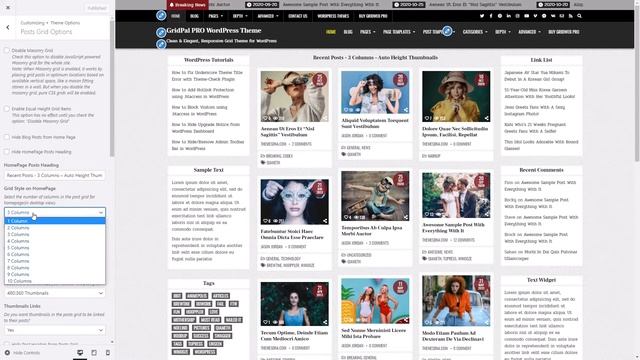Expand DEPTH submenu in top black bar
Image resolution: width=640 pixels, height=360 pixels.
click(240, 16)
